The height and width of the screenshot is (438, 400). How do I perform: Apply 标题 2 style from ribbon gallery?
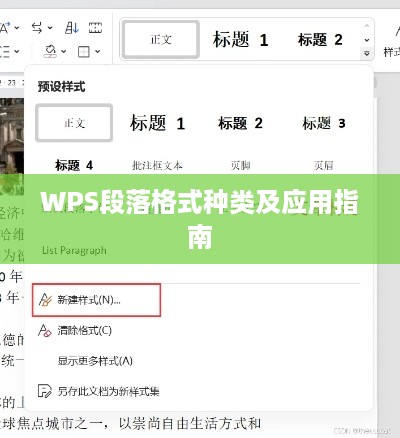coord(320,40)
